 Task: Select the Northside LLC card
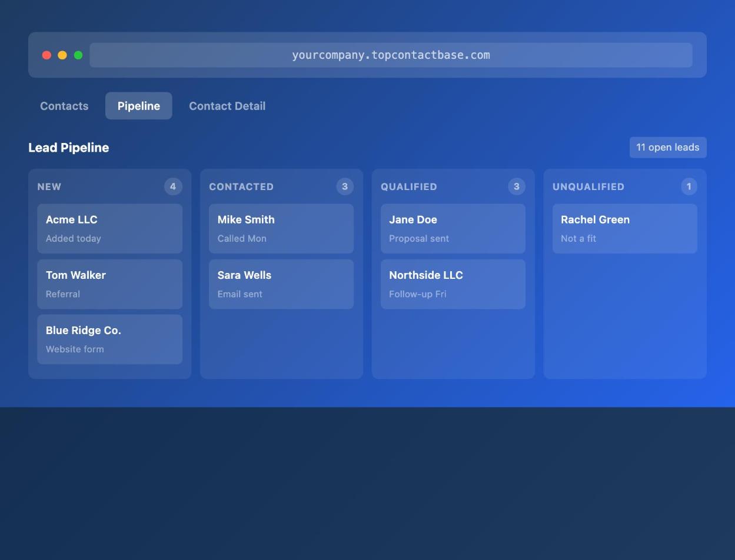(453, 284)
